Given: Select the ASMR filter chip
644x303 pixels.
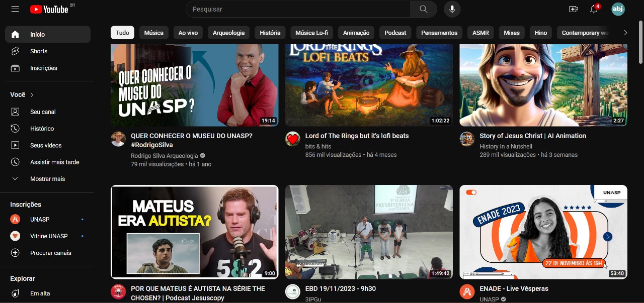Looking at the screenshot, I should point(480,33).
